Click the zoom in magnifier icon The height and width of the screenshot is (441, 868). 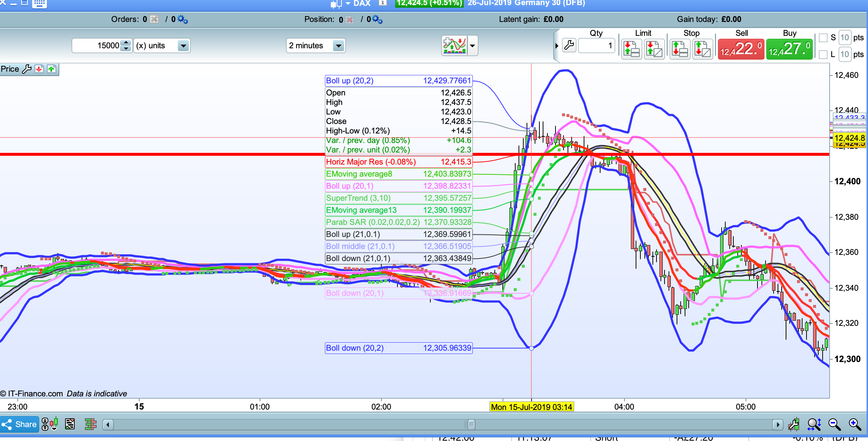[855, 425]
